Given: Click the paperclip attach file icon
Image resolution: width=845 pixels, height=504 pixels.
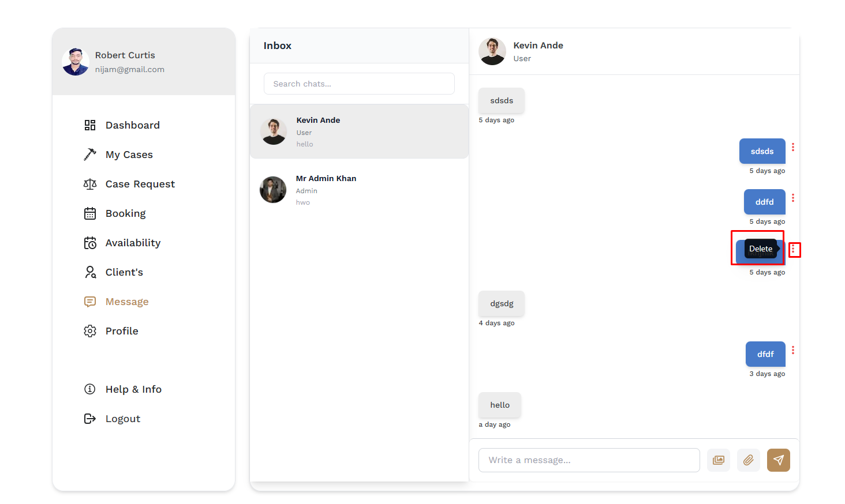Looking at the screenshot, I should [748, 460].
